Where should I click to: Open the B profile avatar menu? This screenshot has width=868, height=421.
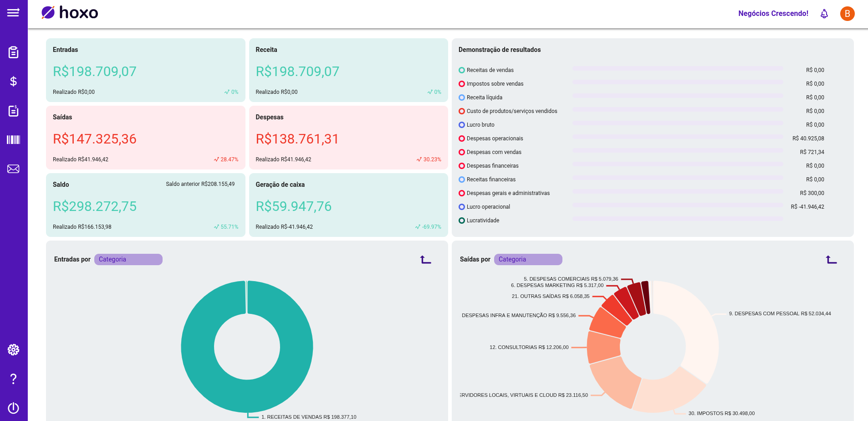pos(847,14)
